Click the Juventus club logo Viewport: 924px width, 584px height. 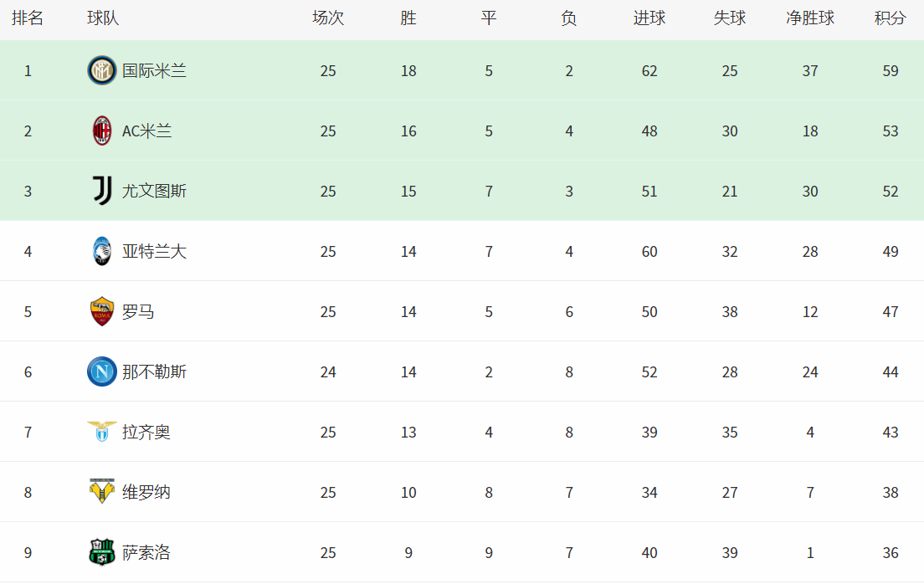tap(102, 192)
